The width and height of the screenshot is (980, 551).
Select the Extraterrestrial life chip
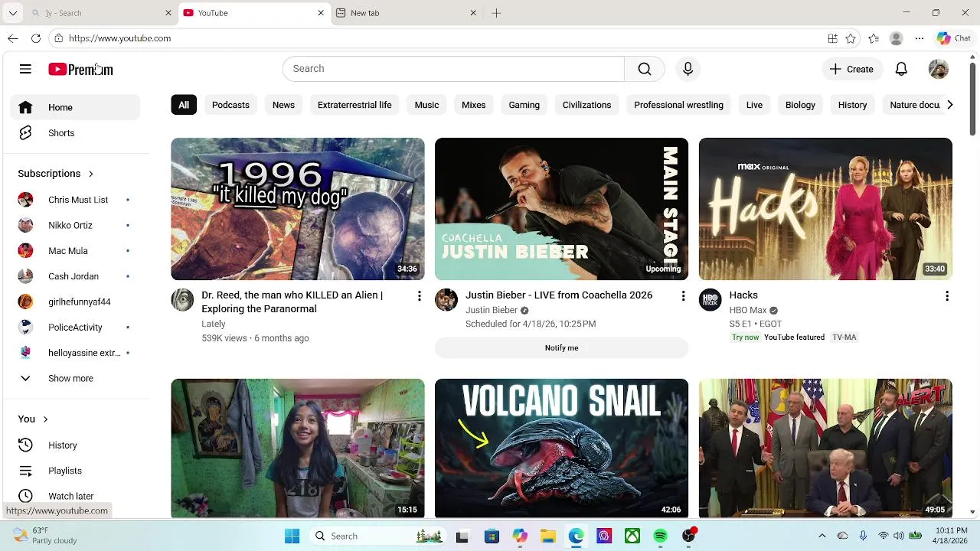coord(354,105)
